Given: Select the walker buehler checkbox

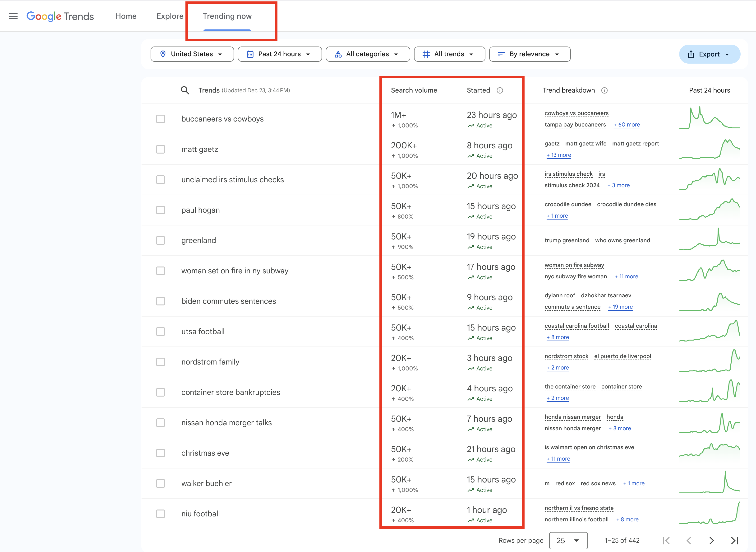Looking at the screenshot, I should pos(161,483).
